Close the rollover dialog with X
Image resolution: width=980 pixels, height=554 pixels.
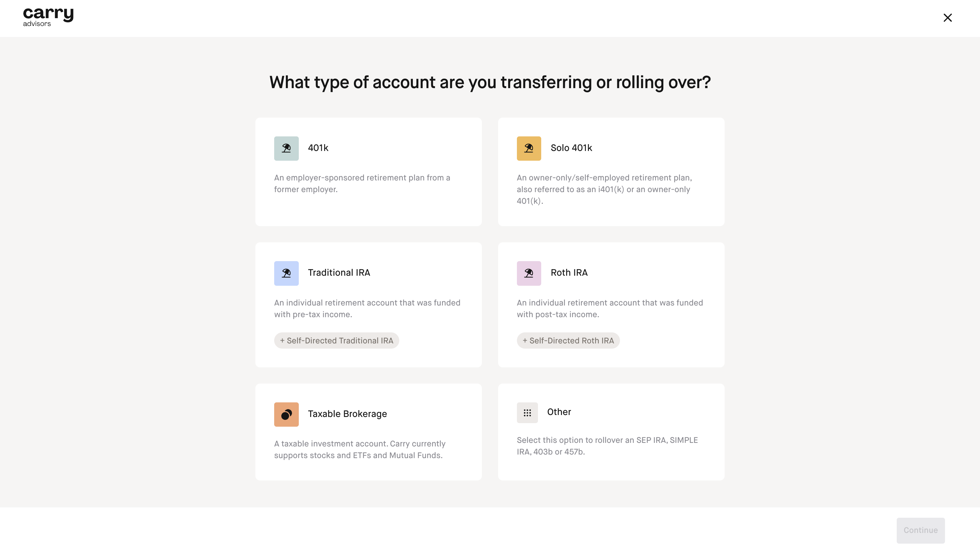coord(947,18)
